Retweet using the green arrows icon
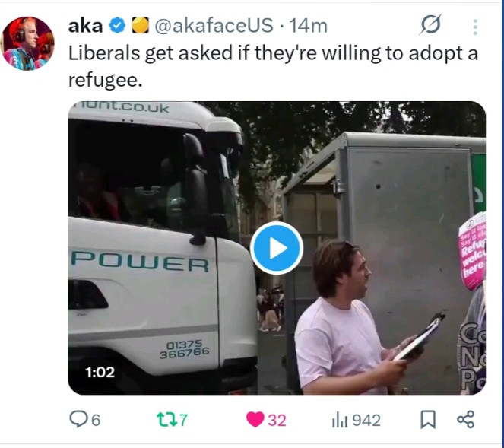This screenshot has width=504, height=448. 166,420
